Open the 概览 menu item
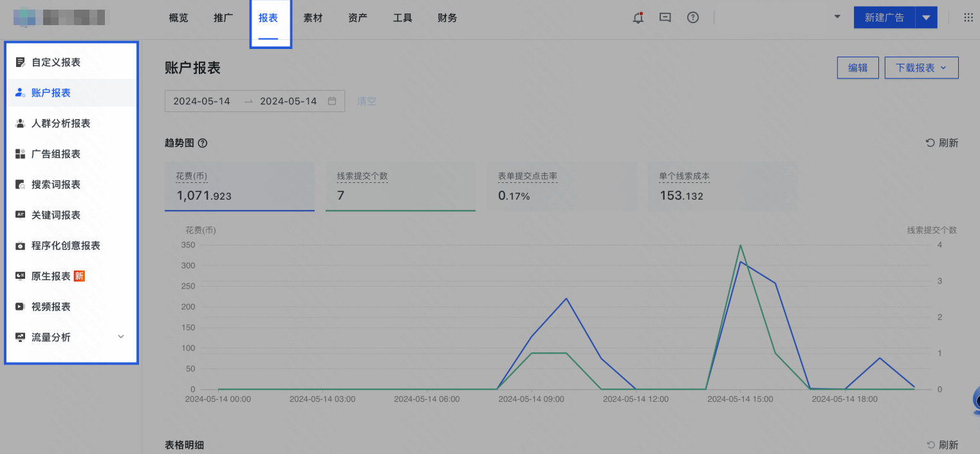 [x=178, y=17]
